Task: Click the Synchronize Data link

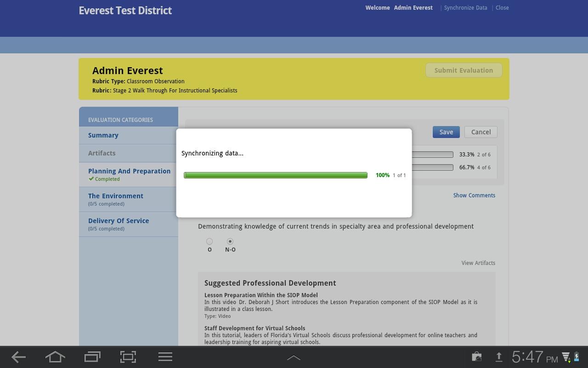Action: point(465,8)
